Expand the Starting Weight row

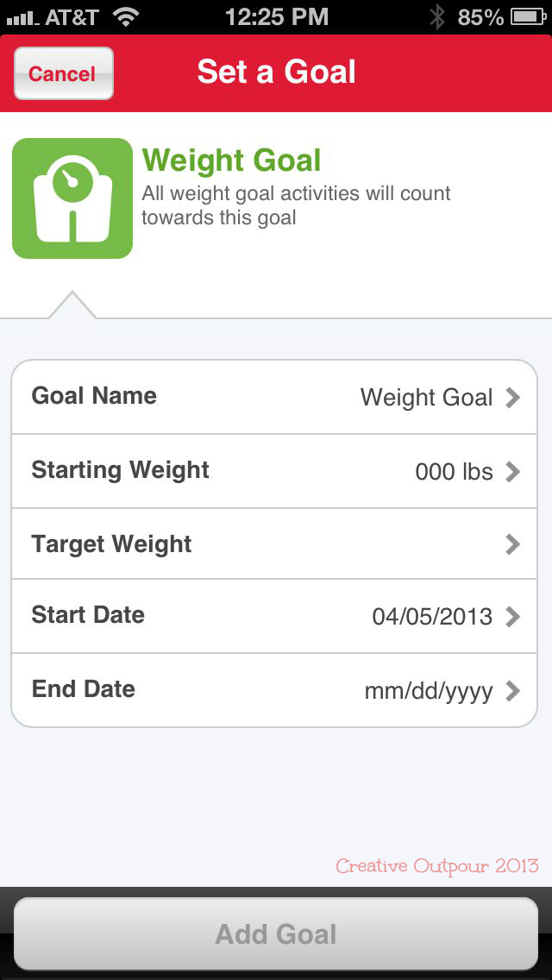coord(512,471)
